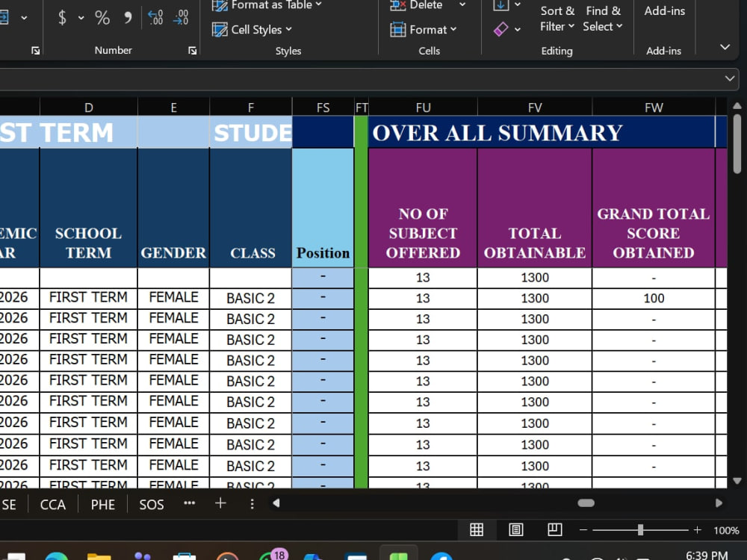The height and width of the screenshot is (560, 747).
Task: Click the Clear eraser icon
Action: click(x=500, y=30)
